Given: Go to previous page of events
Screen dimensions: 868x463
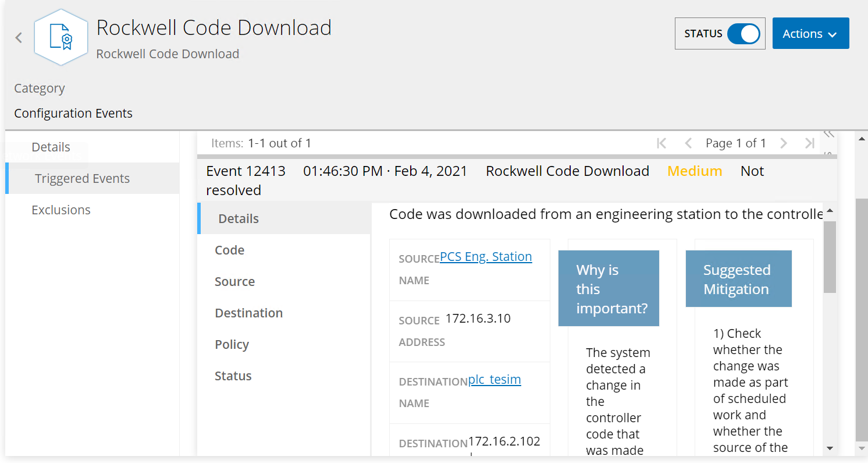Looking at the screenshot, I should (x=688, y=143).
